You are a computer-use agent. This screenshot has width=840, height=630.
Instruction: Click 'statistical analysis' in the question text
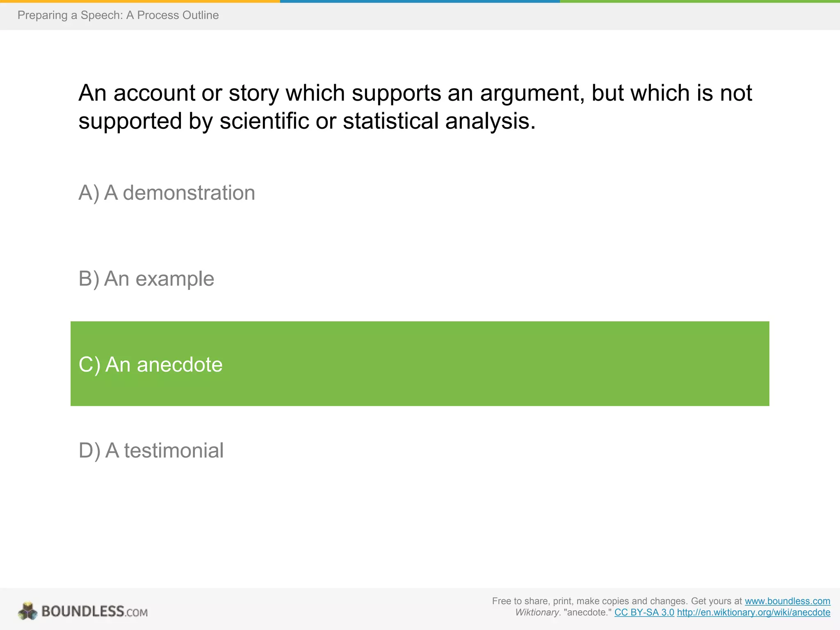click(x=439, y=121)
